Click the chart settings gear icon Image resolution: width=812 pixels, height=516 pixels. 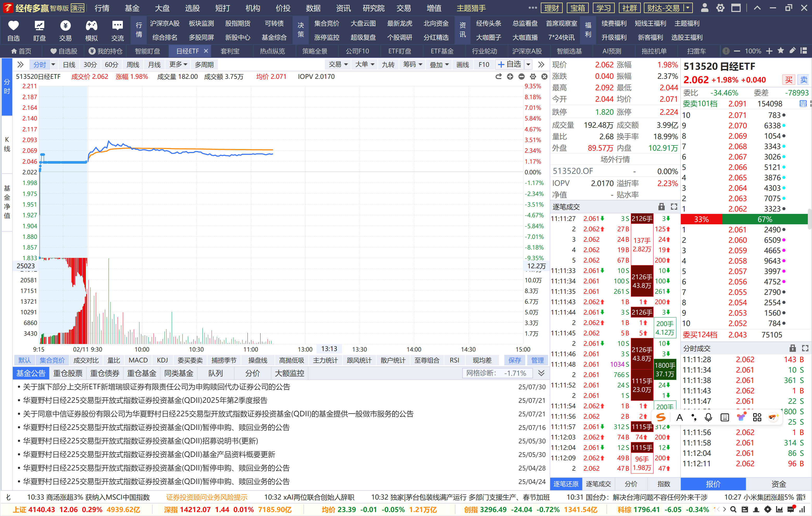pyautogui.click(x=533, y=77)
